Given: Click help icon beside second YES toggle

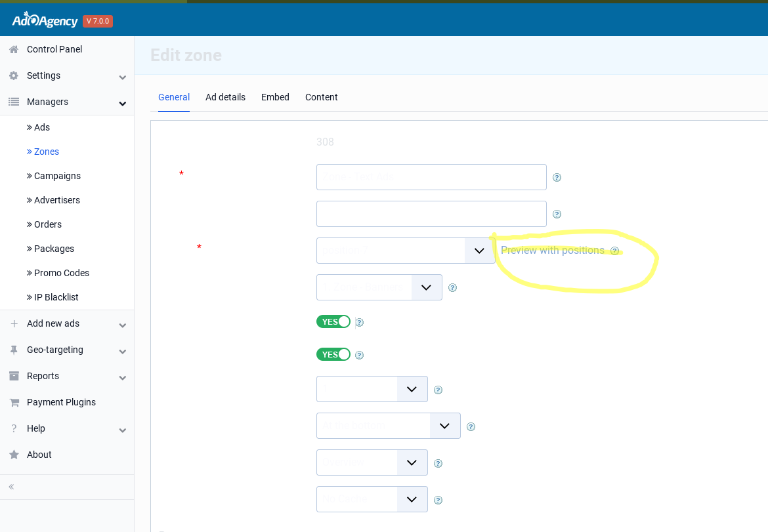Looking at the screenshot, I should point(360,356).
